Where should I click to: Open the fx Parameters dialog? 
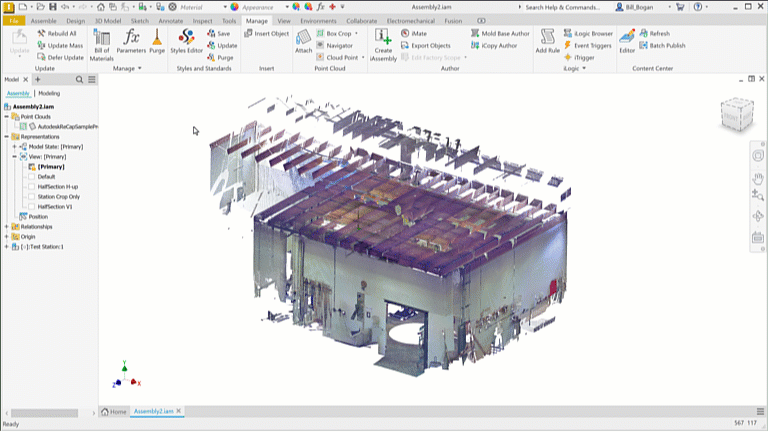[x=131, y=41]
